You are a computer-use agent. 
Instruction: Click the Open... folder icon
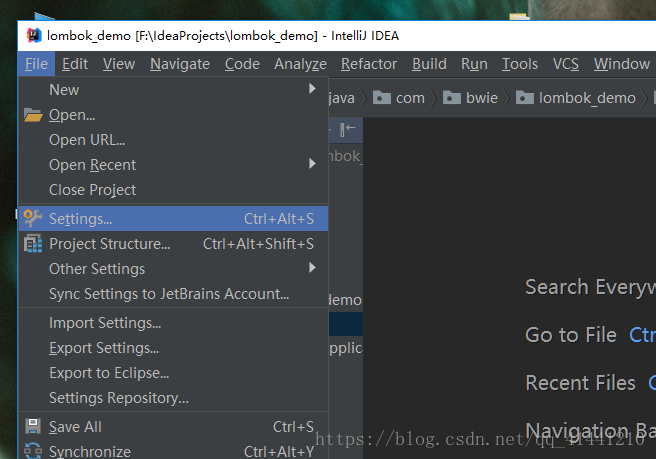[x=33, y=115]
